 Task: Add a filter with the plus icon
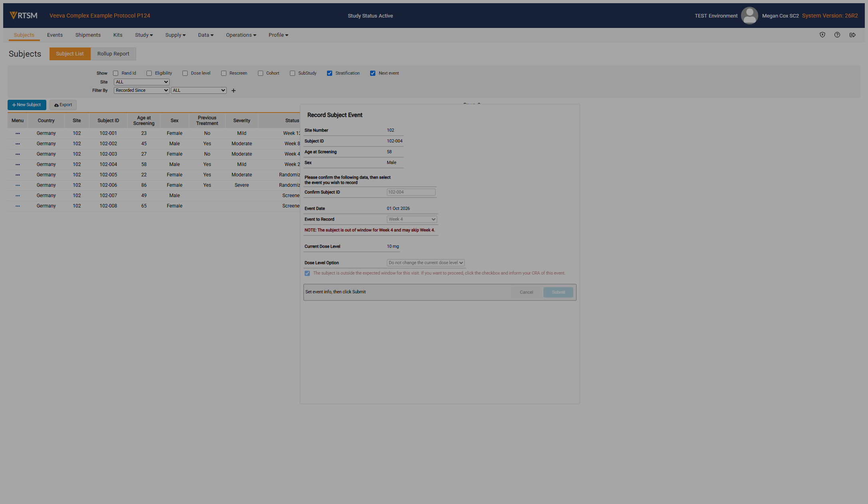click(234, 91)
